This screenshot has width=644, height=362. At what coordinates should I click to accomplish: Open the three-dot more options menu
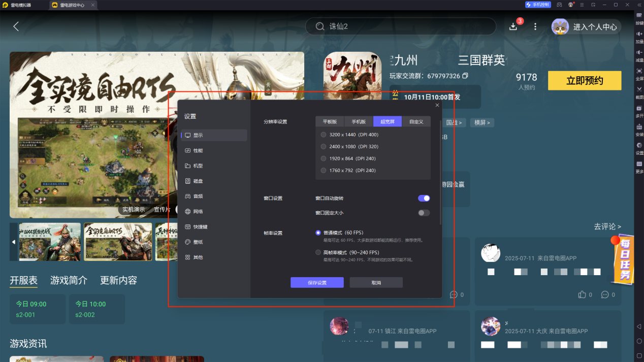click(535, 26)
